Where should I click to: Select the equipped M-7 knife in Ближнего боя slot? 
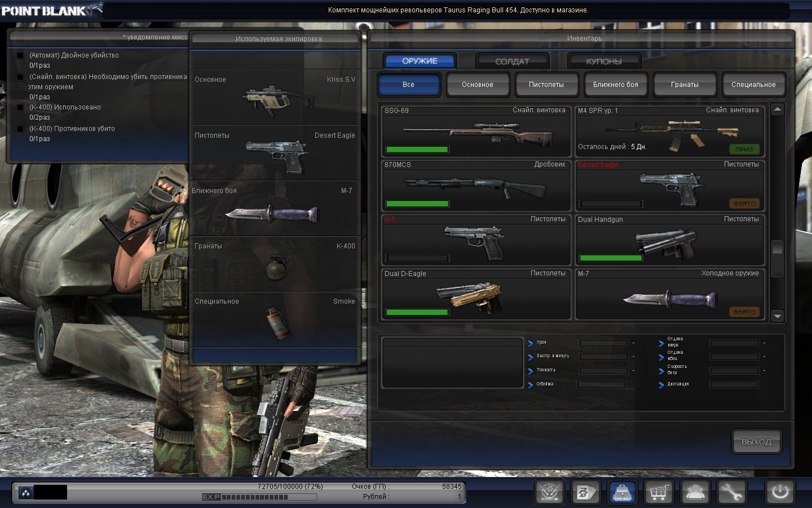[272, 213]
